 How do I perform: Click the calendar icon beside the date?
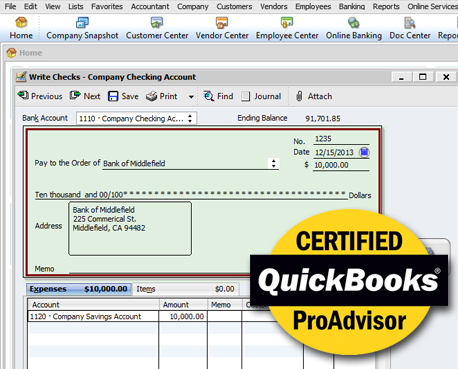(364, 152)
